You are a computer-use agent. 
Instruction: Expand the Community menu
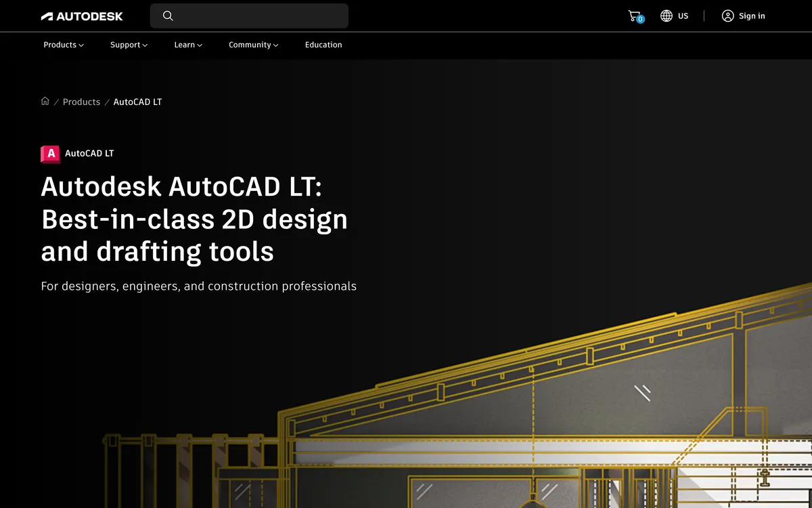coord(254,45)
